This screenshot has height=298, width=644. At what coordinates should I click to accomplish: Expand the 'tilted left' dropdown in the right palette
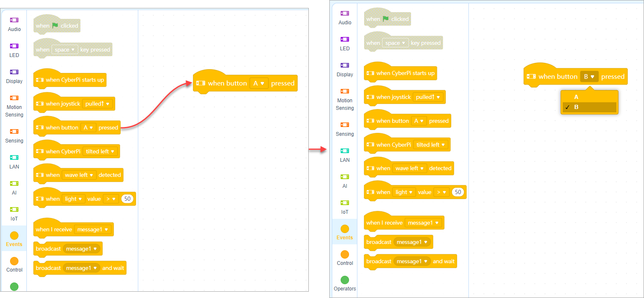432,145
